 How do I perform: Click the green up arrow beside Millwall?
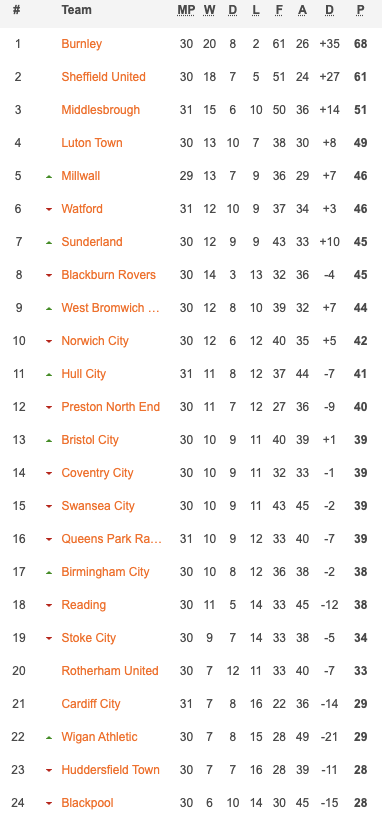pyautogui.click(x=49, y=177)
